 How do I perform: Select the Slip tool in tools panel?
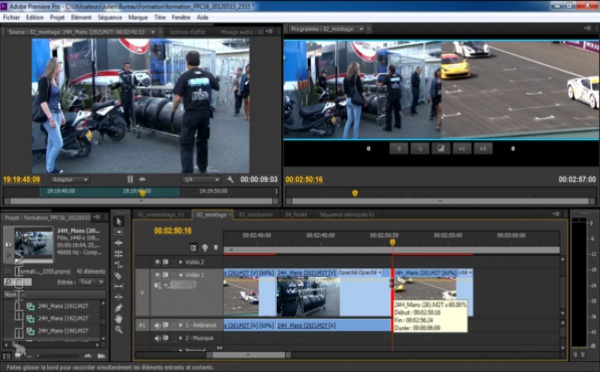coord(119,286)
